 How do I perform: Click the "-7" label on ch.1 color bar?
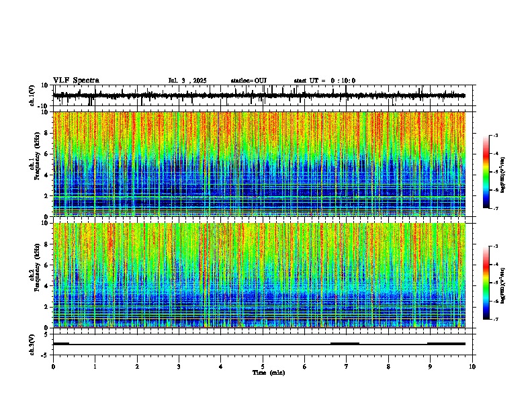495,208
